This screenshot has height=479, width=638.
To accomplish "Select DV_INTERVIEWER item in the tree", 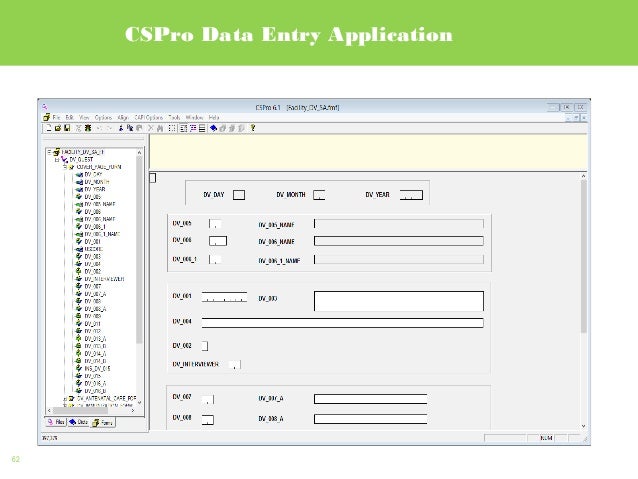I will pyautogui.click(x=104, y=279).
